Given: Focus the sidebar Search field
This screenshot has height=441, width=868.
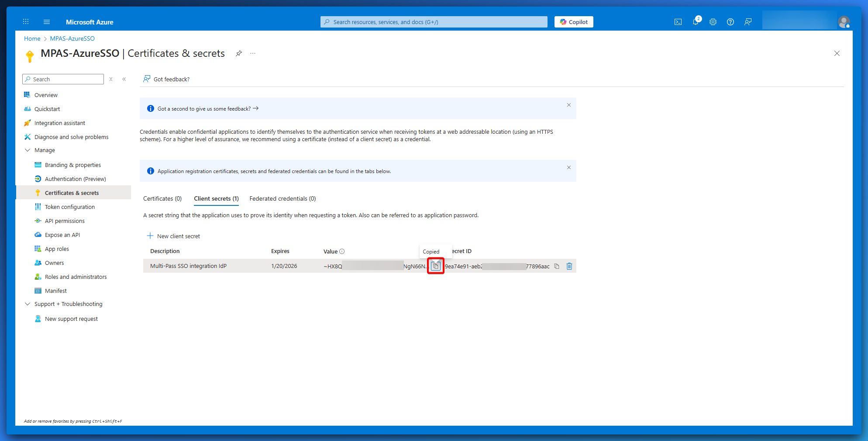Looking at the screenshot, I should (63, 79).
